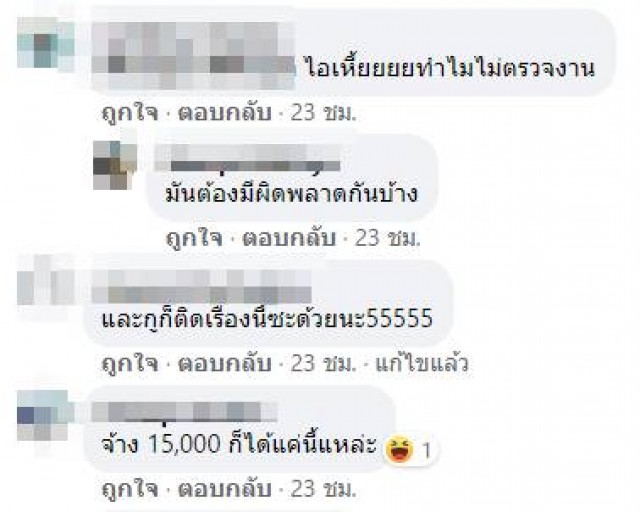Open blurred name above 'จ้าง 15,000'

click(x=184, y=412)
